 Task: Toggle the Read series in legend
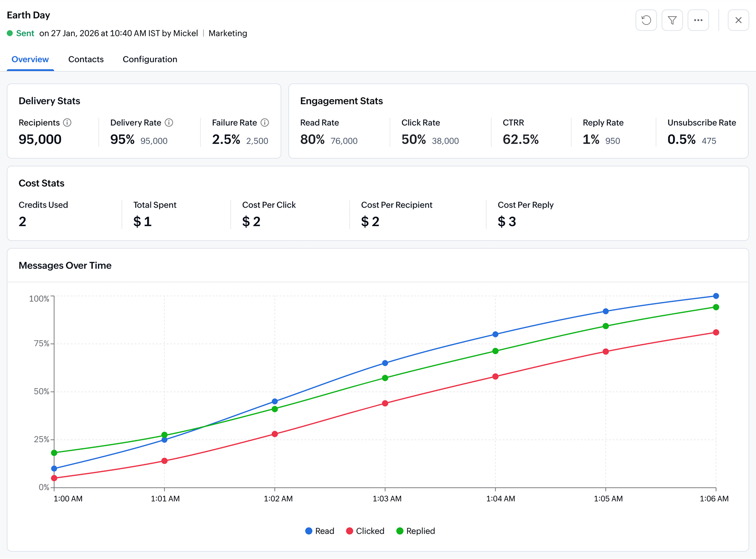[320, 531]
